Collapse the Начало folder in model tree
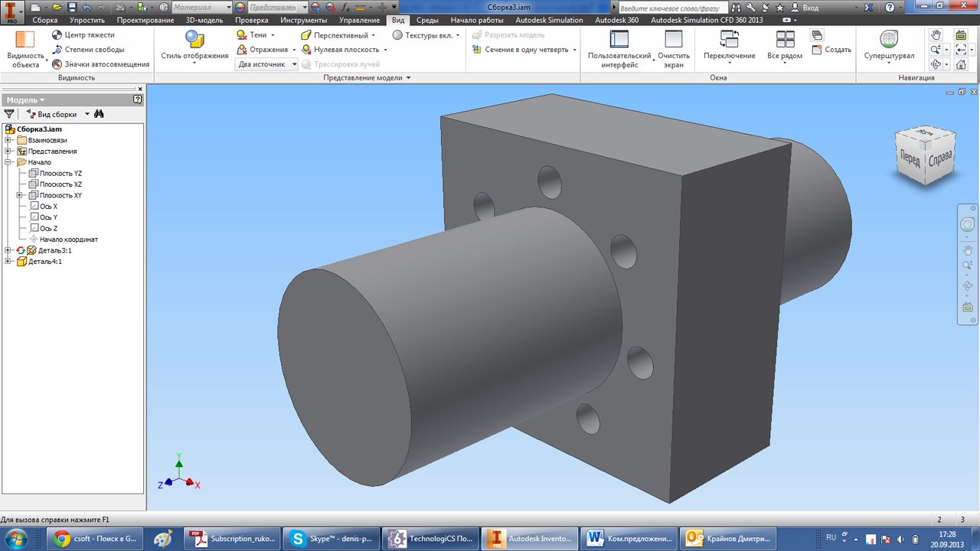Viewport: 980px width, 551px height. click(x=8, y=162)
